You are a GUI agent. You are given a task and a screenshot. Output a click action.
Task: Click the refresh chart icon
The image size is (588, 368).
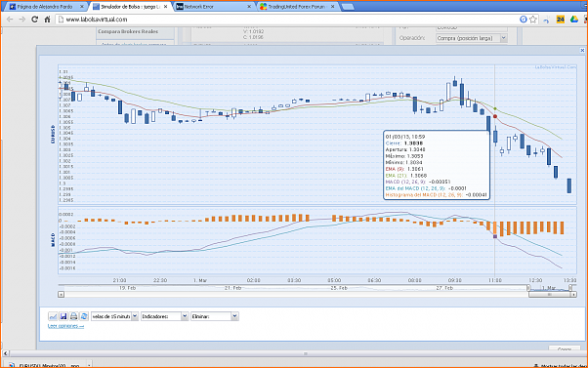click(x=84, y=316)
